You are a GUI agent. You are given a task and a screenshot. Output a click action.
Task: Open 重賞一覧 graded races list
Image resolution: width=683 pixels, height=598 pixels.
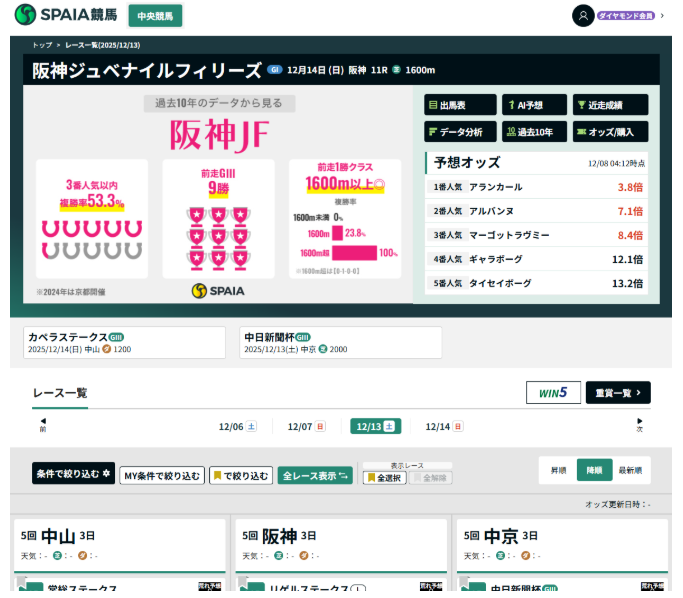click(x=617, y=393)
